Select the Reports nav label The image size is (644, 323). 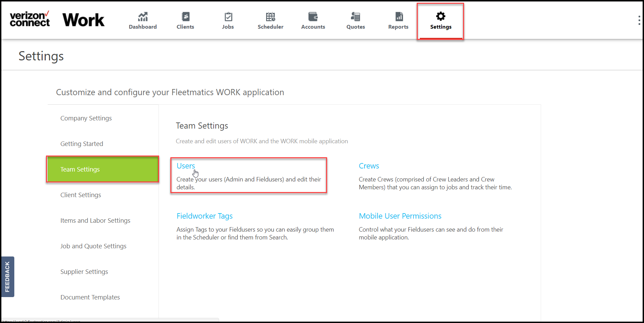pos(398,27)
